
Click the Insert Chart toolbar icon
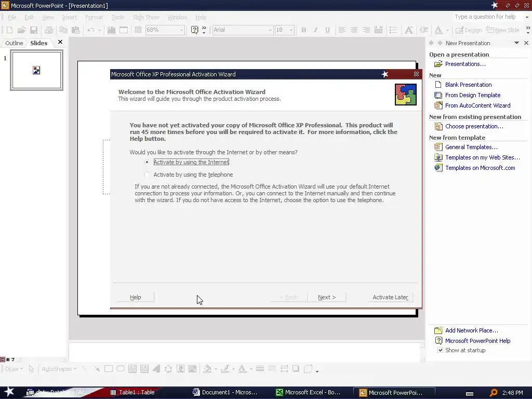pyautogui.click(x=111, y=30)
